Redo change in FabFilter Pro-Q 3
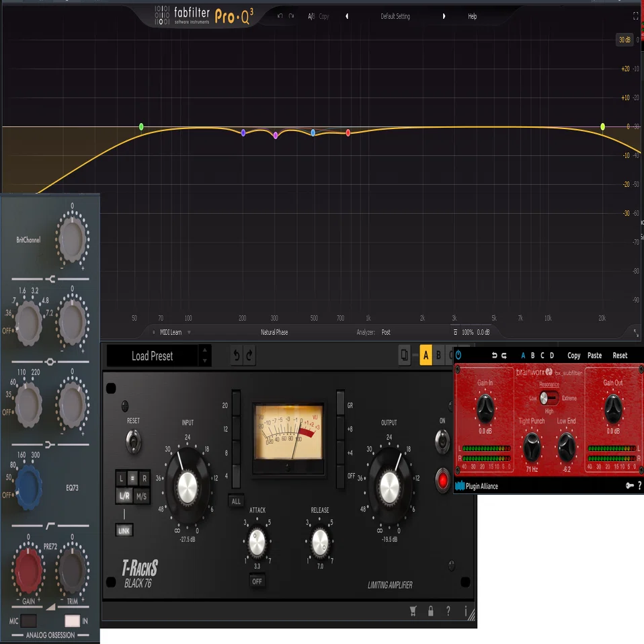Screen dimensions: 644x644 click(x=291, y=16)
